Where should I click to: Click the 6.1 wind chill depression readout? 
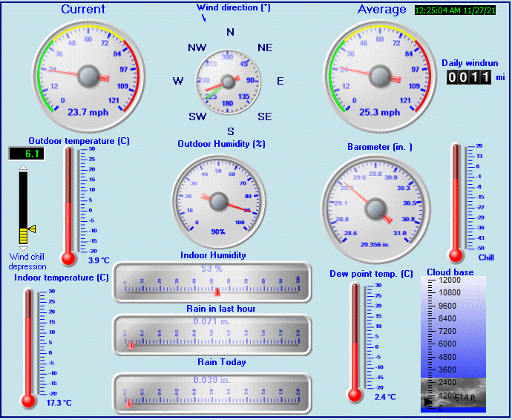pyautogui.click(x=27, y=154)
